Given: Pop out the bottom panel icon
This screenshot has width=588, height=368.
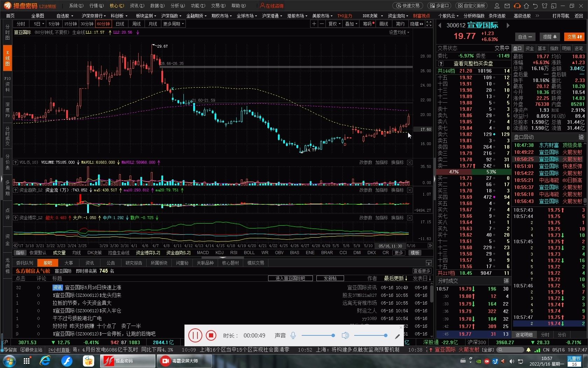Looking at the screenshot, I should [428, 263].
